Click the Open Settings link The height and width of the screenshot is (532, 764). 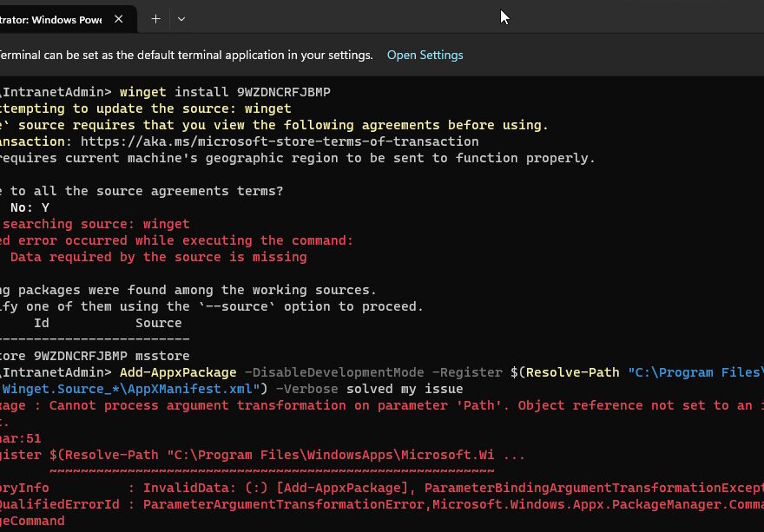tap(425, 55)
